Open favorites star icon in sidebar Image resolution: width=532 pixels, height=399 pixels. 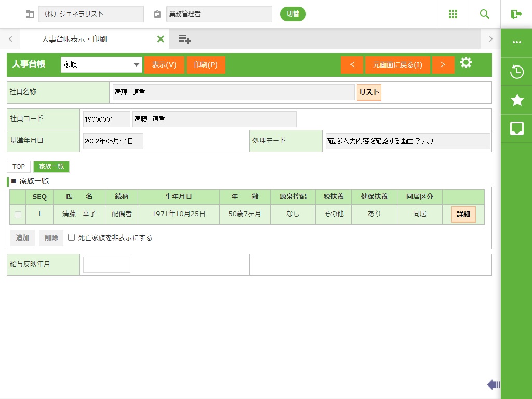(x=516, y=100)
